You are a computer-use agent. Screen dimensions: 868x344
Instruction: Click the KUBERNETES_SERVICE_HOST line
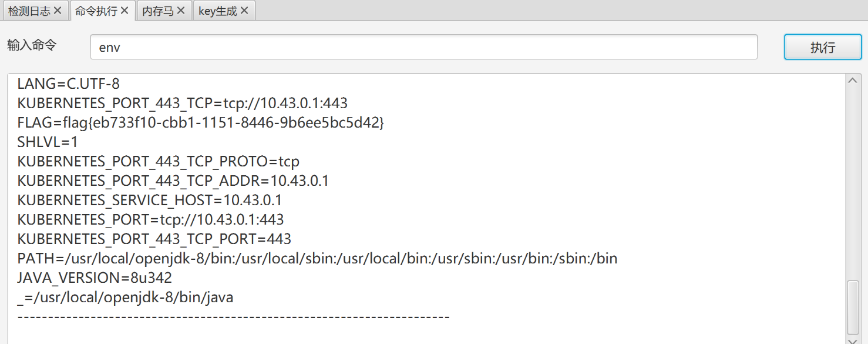[x=150, y=201]
